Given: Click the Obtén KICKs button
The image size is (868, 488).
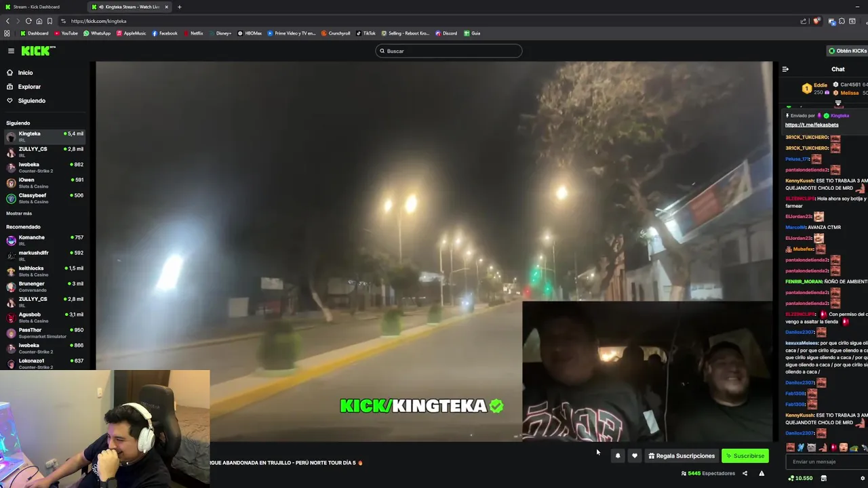Looking at the screenshot, I should coord(847,51).
